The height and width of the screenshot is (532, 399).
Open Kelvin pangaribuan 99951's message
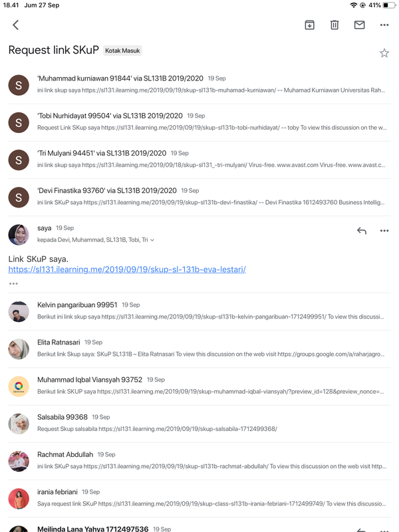click(199, 311)
